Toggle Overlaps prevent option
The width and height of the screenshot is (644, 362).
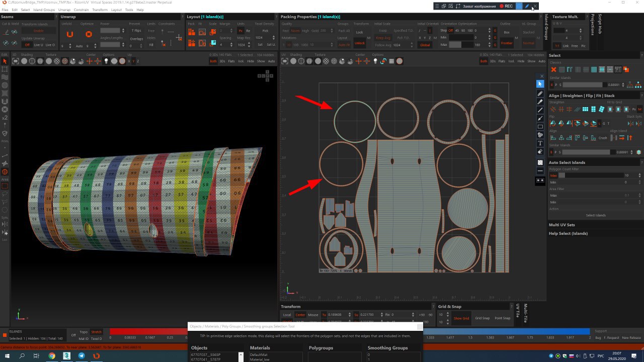click(x=136, y=39)
